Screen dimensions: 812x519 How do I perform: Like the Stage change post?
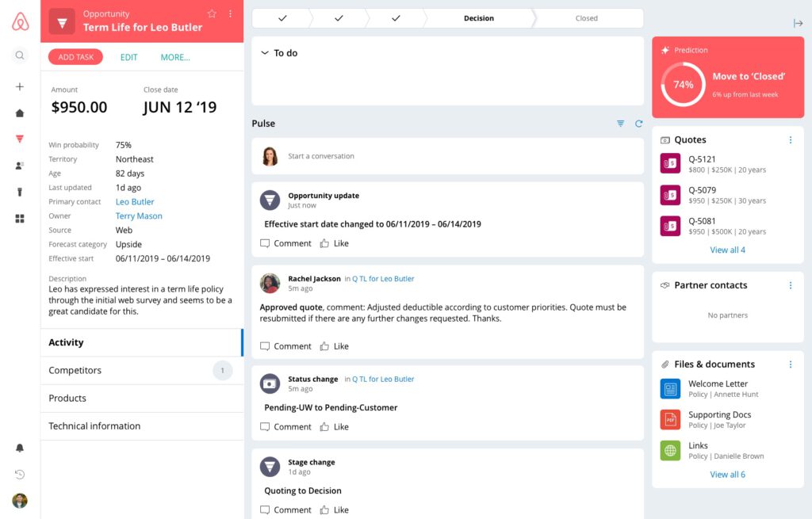click(x=334, y=509)
